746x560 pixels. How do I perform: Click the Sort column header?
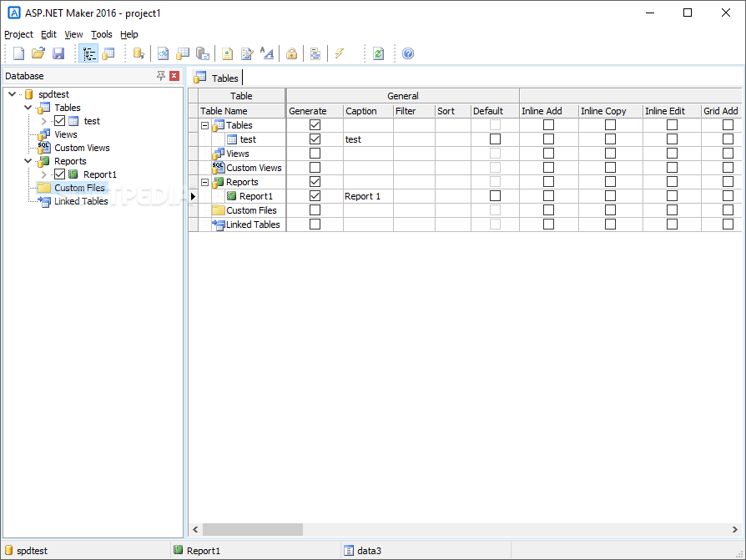453,111
